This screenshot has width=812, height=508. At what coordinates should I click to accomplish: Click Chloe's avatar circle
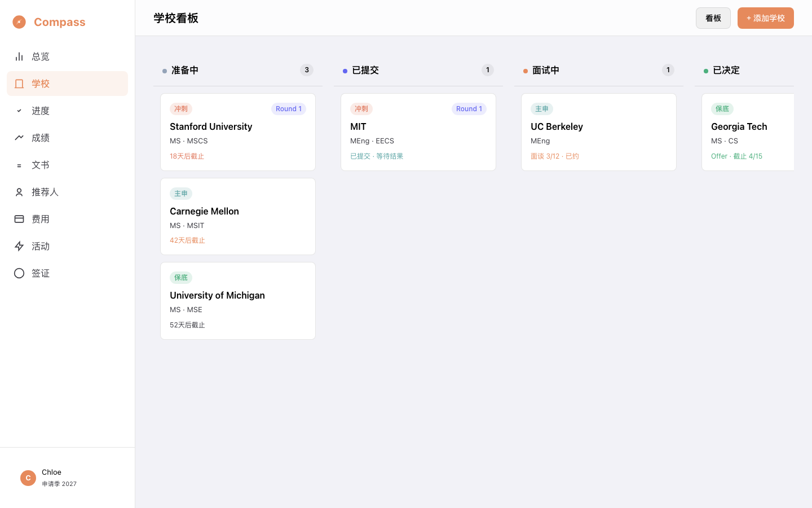coord(28,478)
